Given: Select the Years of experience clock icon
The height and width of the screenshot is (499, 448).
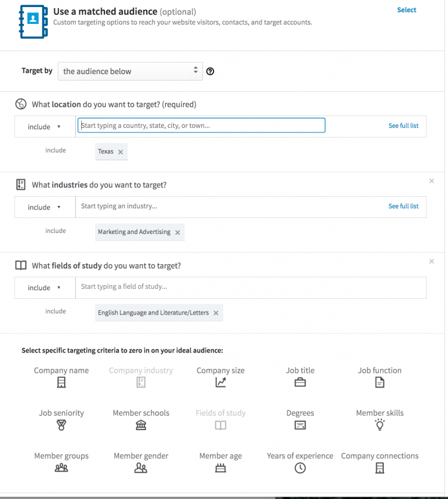Looking at the screenshot, I should [300, 467].
